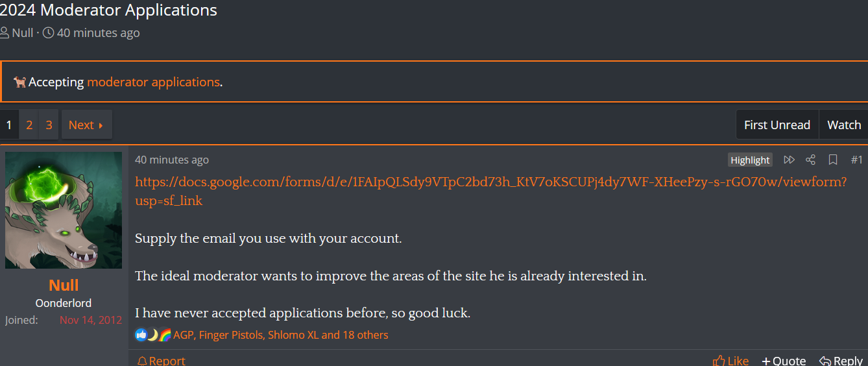Toggle Highlight on the first post
The height and width of the screenshot is (366, 868).
pyautogui.click(x=750, y=160)
